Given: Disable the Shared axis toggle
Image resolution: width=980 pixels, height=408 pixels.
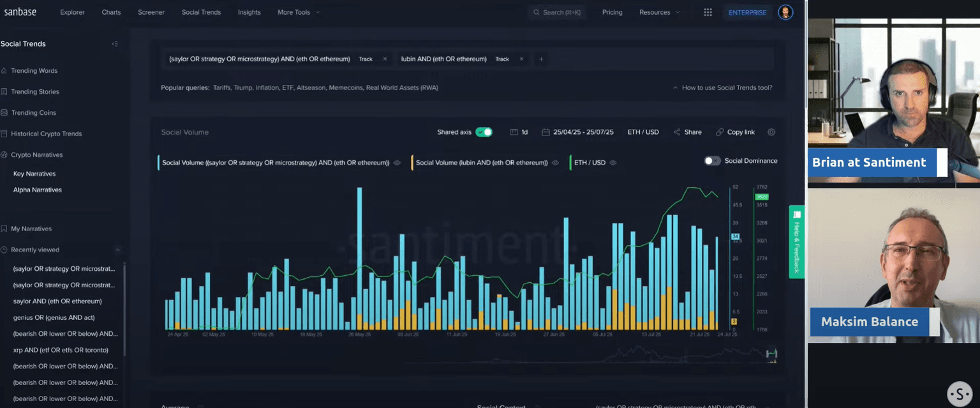Looking at the screenshot, I should [484, 132].
